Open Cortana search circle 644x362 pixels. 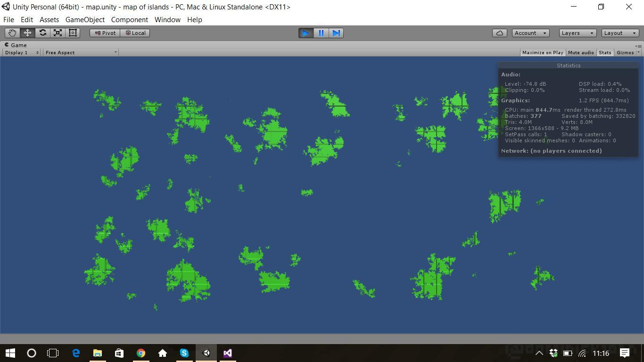(32, 353)
